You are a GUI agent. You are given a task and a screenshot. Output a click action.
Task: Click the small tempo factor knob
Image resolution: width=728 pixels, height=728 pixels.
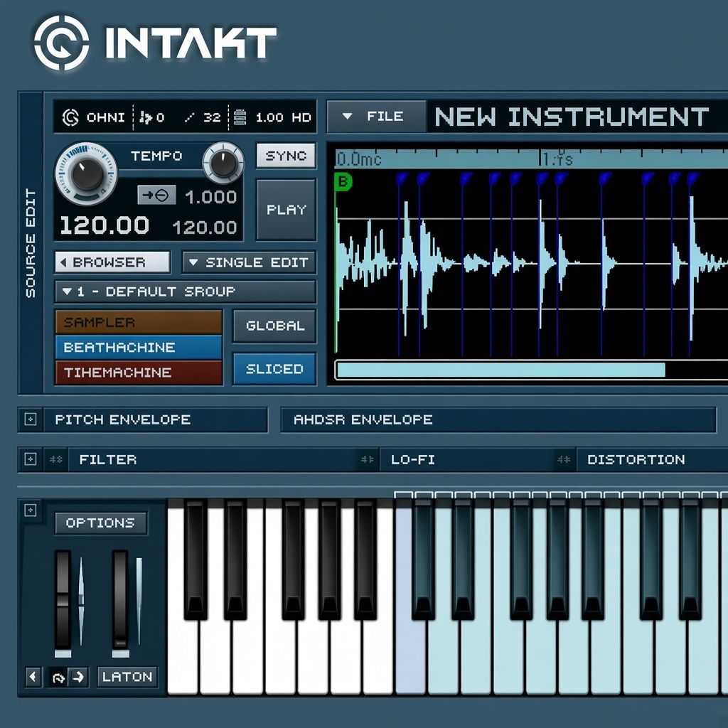(x=223, y=163)
